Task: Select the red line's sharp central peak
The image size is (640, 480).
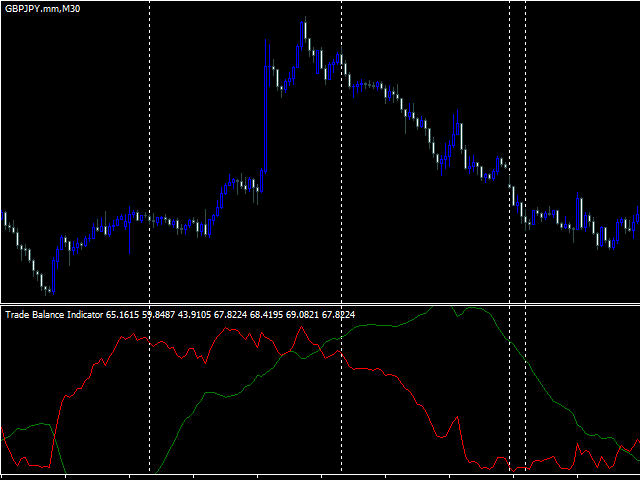Action: coord(301,327)
